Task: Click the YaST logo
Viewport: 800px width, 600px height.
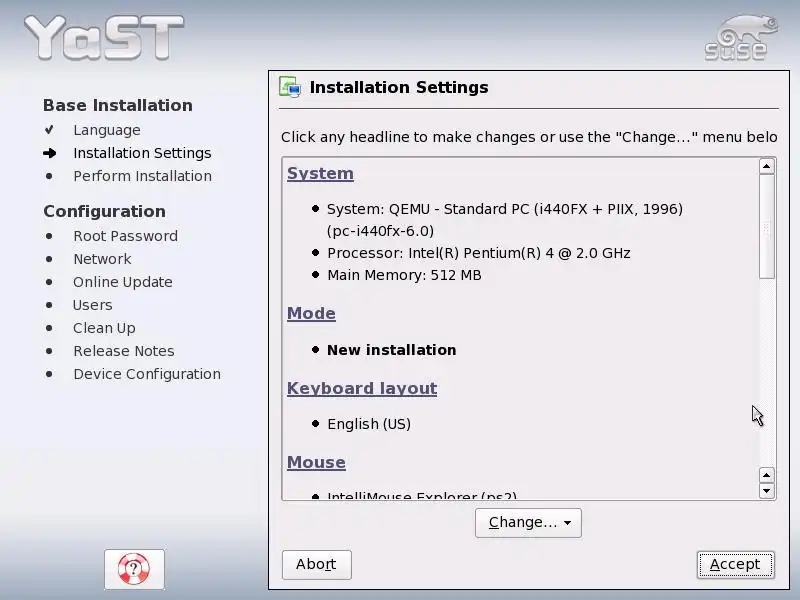Action: (x=104, y=38)
